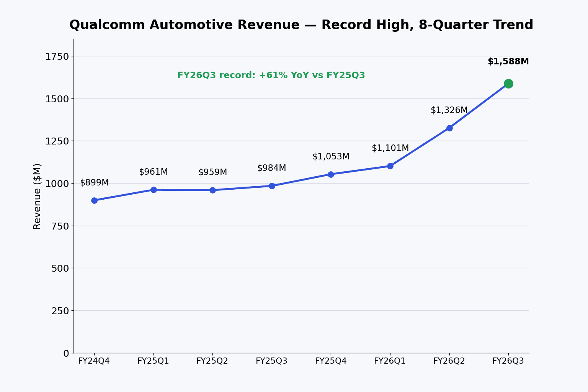Click the FY26Q2 data point marker
588x392 pixels.
[449, 128]
